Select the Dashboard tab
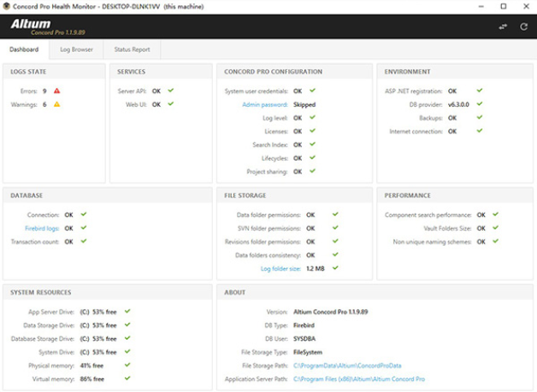Screen dimensions: 537x392 (24, 50)
